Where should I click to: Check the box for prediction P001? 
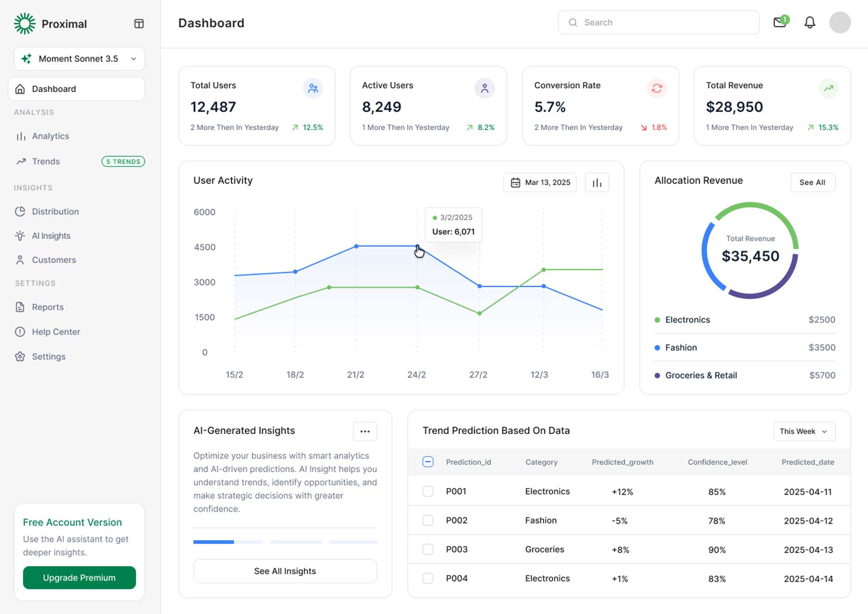[428, 491]
